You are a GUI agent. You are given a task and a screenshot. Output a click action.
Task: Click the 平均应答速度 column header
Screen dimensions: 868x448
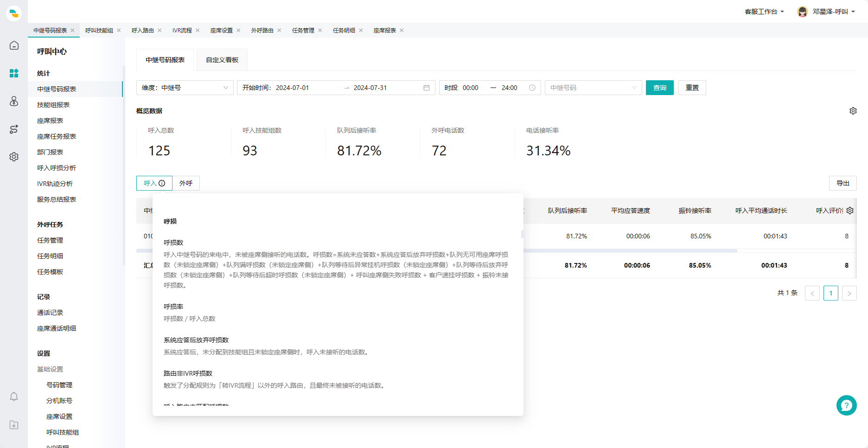click(x=631, y=211)
